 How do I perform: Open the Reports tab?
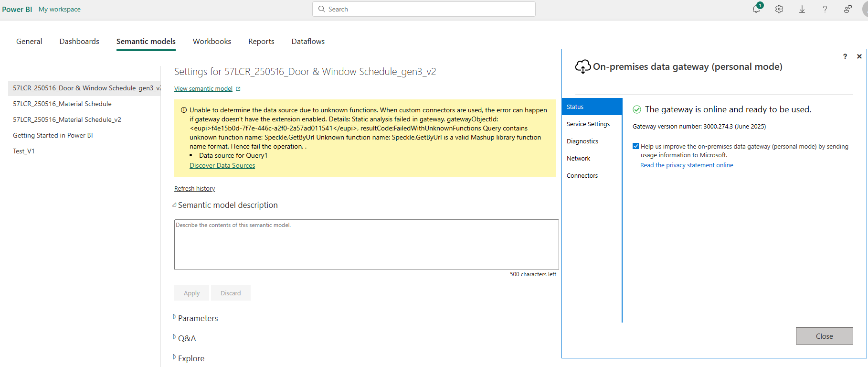[x=261, y=42]
